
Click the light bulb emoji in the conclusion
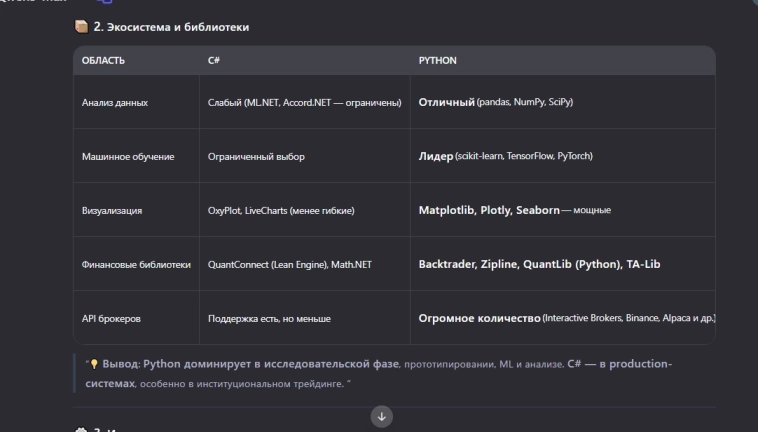pyautogui.click(x=94, y=364)
